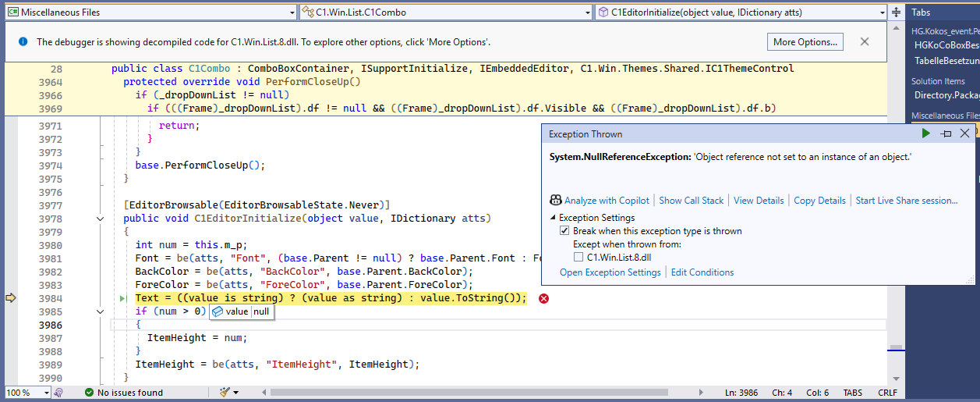
Task: Click the run-to-here green arrow on line 3984
Action: (122, 299)
